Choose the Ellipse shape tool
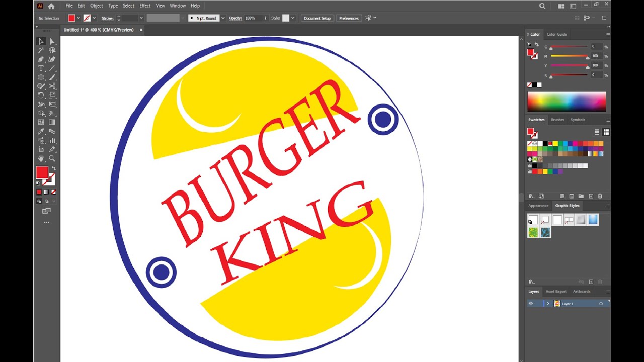This screenshot has width=644, height=362. coord(41,77)
